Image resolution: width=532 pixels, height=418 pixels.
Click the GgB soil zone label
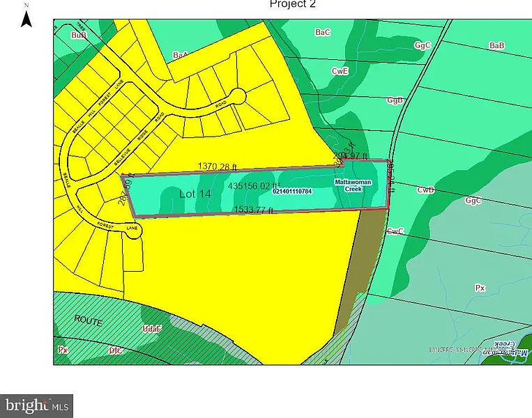[x=395, y=100]
